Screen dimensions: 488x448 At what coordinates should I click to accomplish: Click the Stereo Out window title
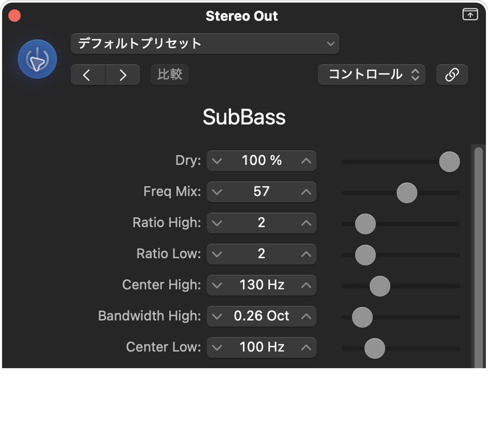point(242,16)
